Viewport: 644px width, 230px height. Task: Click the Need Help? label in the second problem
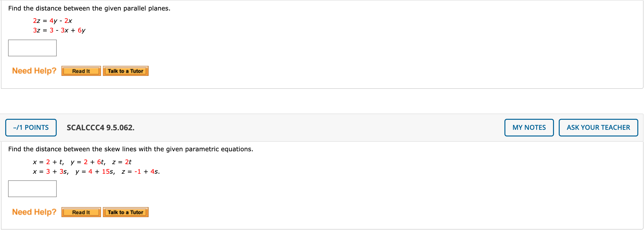34,212
